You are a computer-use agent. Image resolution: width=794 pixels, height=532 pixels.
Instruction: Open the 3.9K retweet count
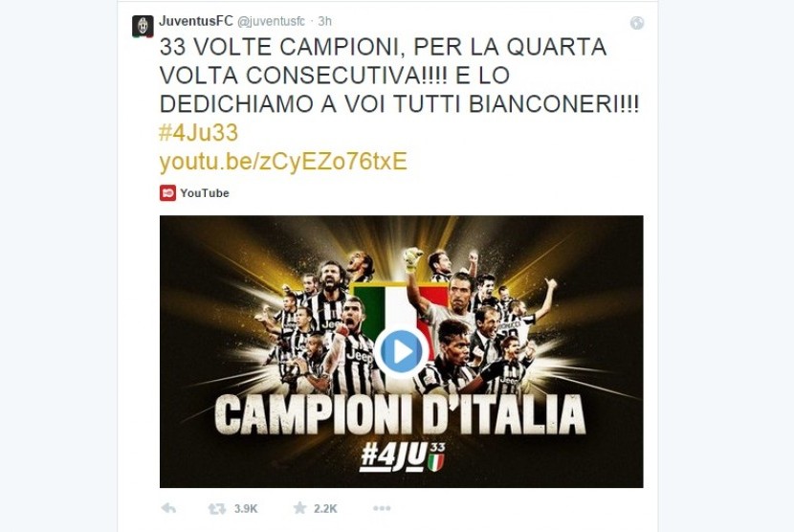pyautogui.click(x=246, y=509)
